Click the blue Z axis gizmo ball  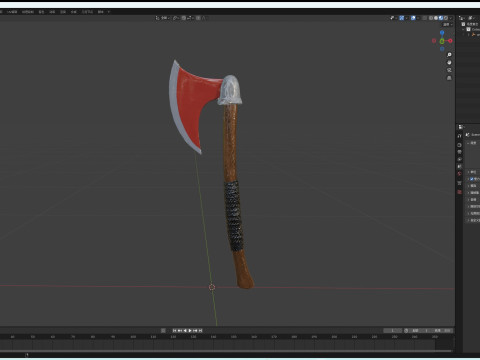442,33
